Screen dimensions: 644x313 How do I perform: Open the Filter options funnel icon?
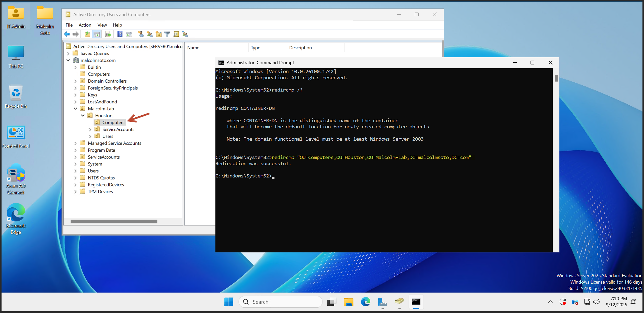[167, 34]
